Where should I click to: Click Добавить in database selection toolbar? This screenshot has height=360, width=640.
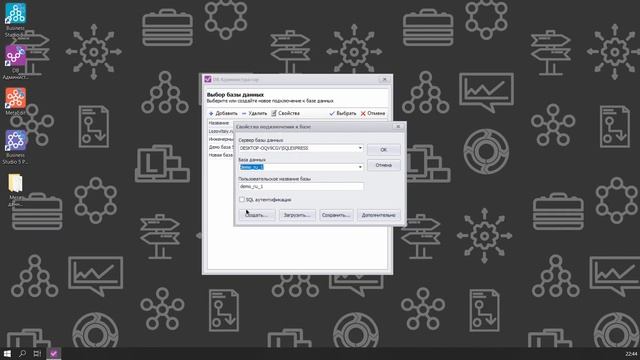pyautogui.click(x=223, y=113)
